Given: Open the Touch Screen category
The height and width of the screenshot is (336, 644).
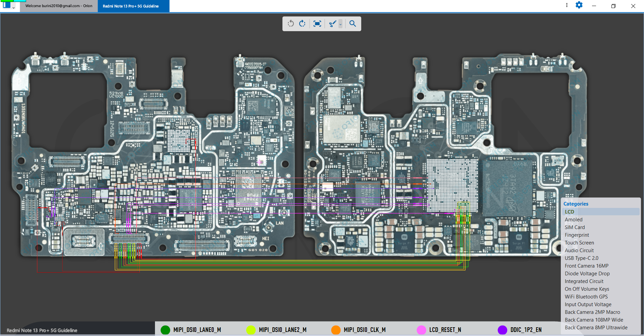Looking at the screenshot, I should (x=601, y=242).
